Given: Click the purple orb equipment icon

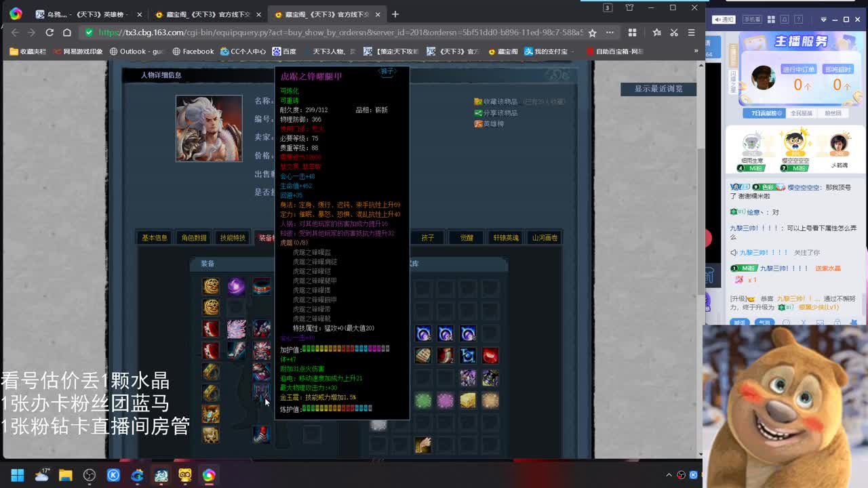Looking at the screenshot, I should coord(236,286).
